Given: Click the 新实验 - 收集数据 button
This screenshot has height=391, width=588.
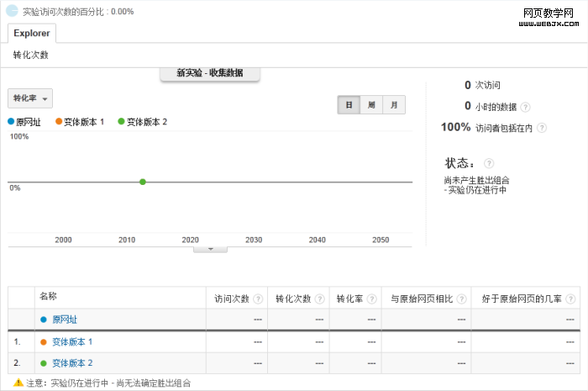Looking at the screenshot, I should [x=210, y=73].
